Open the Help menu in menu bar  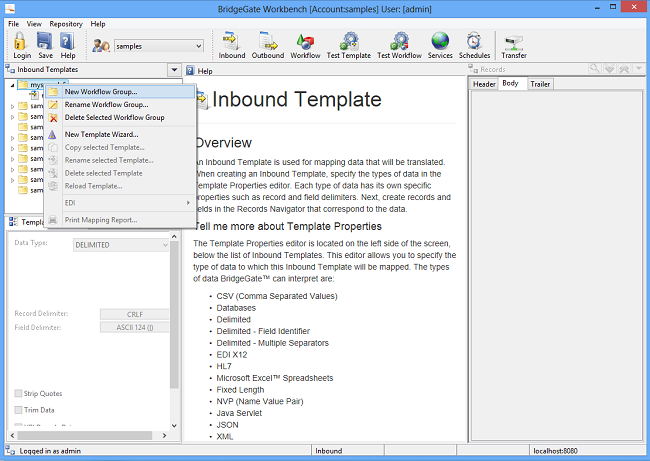point(98,24)
